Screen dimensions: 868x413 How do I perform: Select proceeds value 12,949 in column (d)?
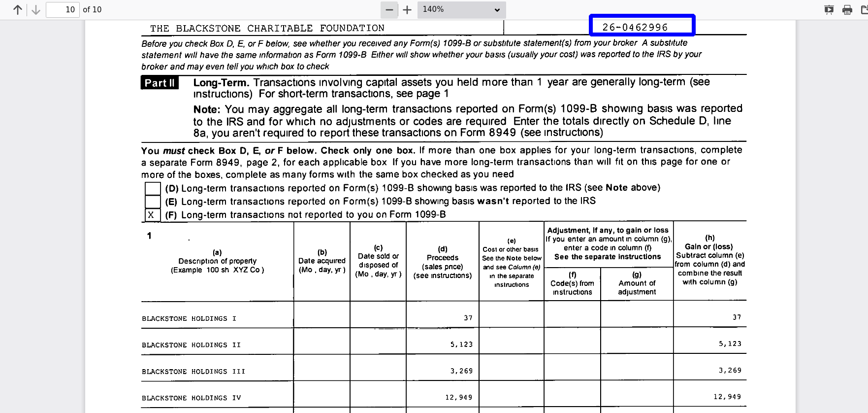[459, 397]
